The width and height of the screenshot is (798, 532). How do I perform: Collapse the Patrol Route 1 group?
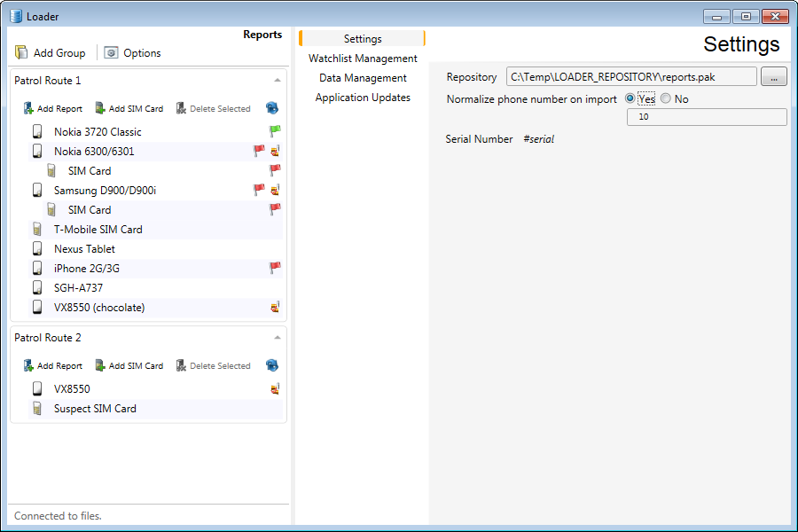click(278, 81)
